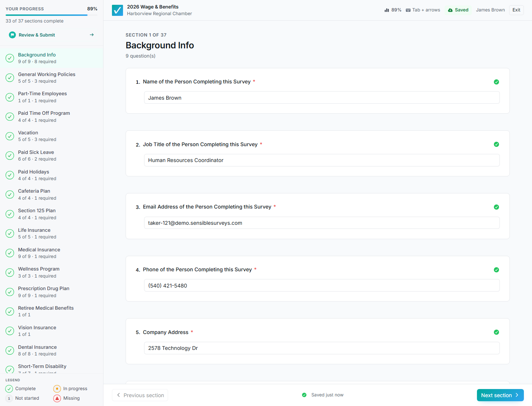Click the footer Saved just now check icon

(304, 395)
